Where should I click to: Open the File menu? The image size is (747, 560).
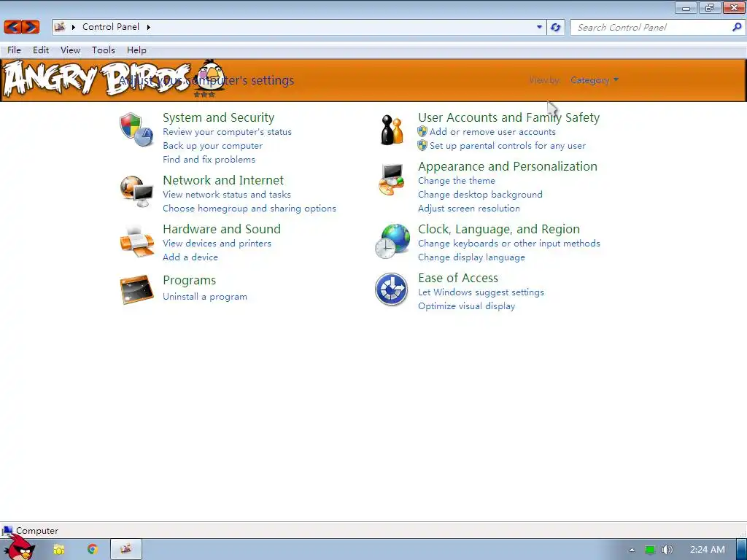(x=14, y=50)
